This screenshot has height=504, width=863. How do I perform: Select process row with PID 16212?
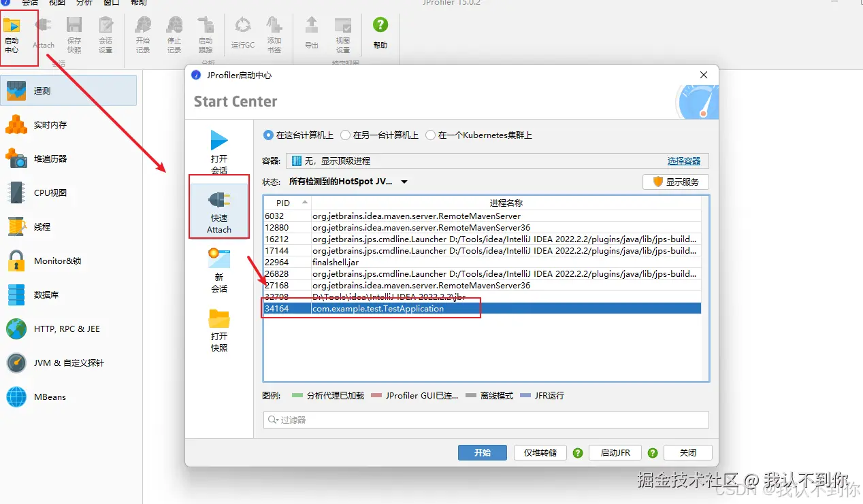483,239
